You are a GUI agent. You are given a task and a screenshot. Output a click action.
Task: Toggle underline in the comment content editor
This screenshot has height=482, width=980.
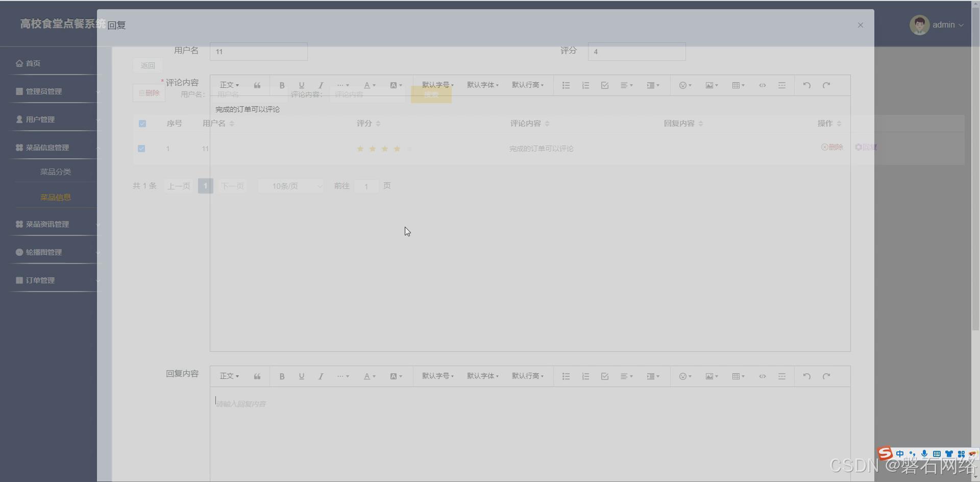coord(301,85)
